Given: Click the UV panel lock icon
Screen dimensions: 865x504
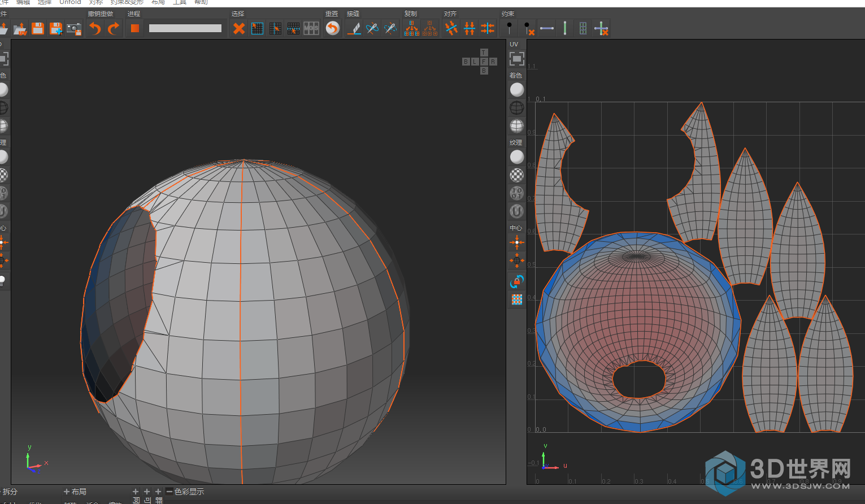Looking at the screenshot, I should coord(516,281).
